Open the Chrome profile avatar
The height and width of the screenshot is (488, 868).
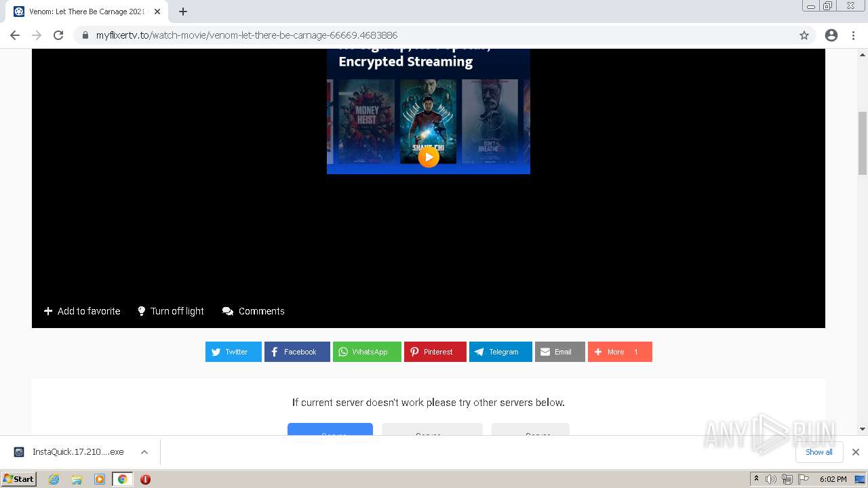pos(831,35)
